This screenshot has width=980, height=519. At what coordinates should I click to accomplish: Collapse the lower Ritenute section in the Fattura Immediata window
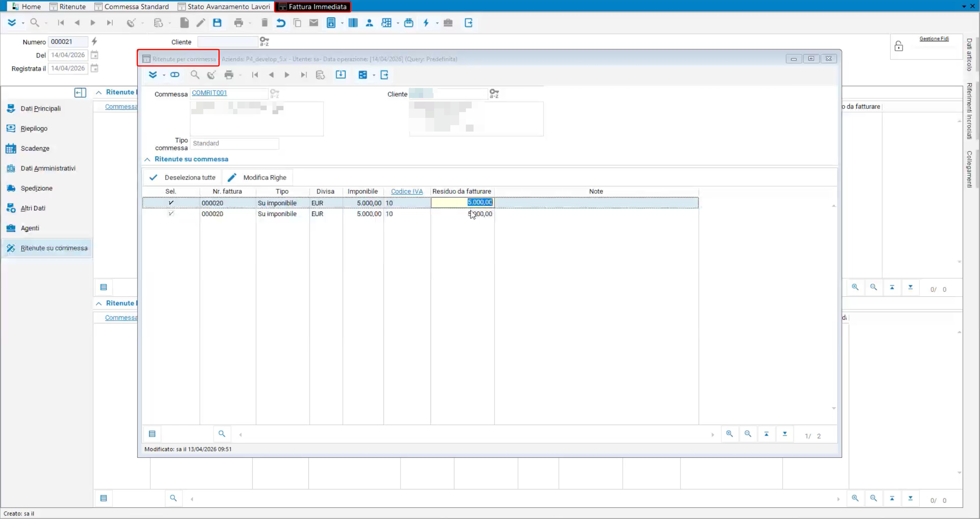(99, 303)
